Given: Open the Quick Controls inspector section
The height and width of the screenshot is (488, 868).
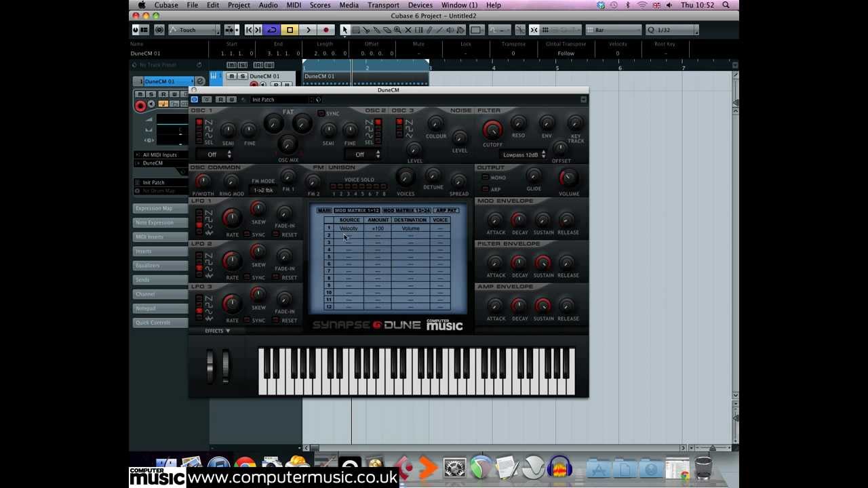Looking at the screenshot, I should [161, 323].
